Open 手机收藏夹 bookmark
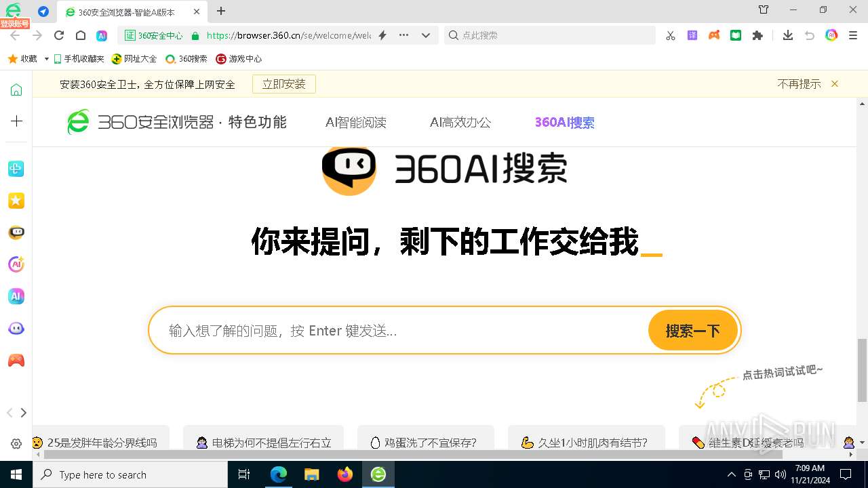This screenshot has height=488, width=868. (x=79, y=59)
